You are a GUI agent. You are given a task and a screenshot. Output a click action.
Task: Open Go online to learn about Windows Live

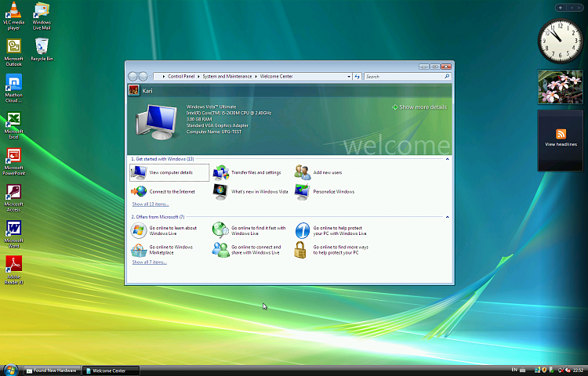tap(164, 230)
